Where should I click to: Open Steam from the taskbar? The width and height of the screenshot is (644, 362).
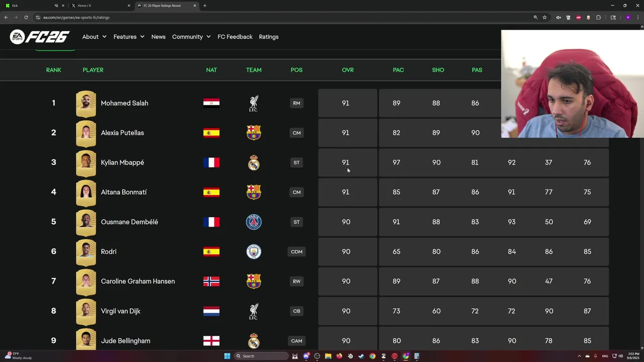click(x=361, y=356)
